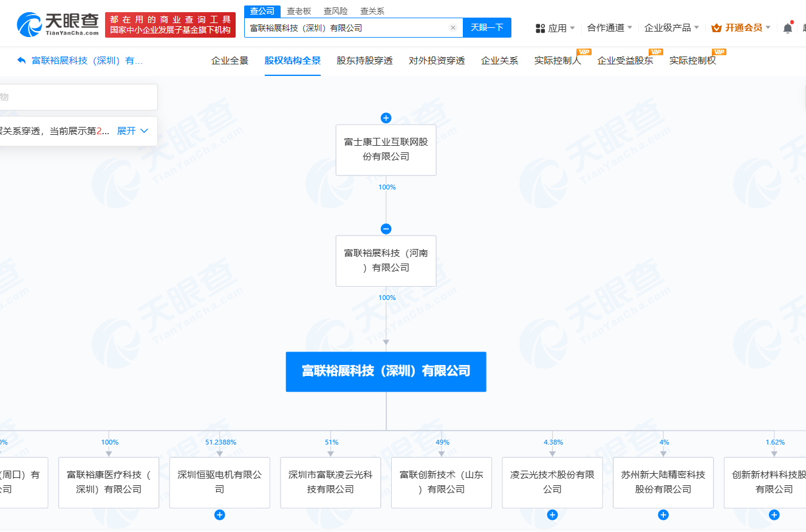Open the 苏州新大陆精密科技股份有限公司 node
Viewport: 806px width, 532px height.
pos(663,483)
